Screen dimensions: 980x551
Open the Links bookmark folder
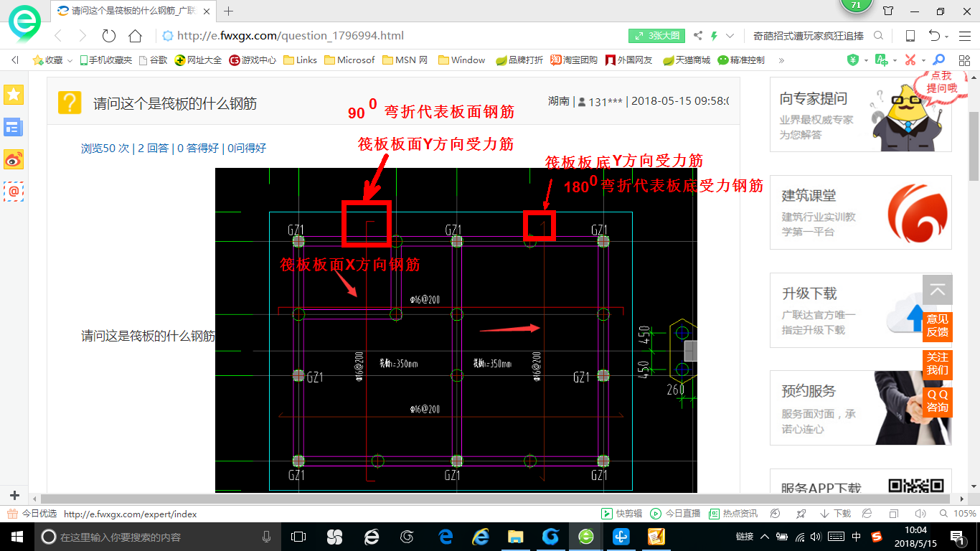tap(300, 60)
